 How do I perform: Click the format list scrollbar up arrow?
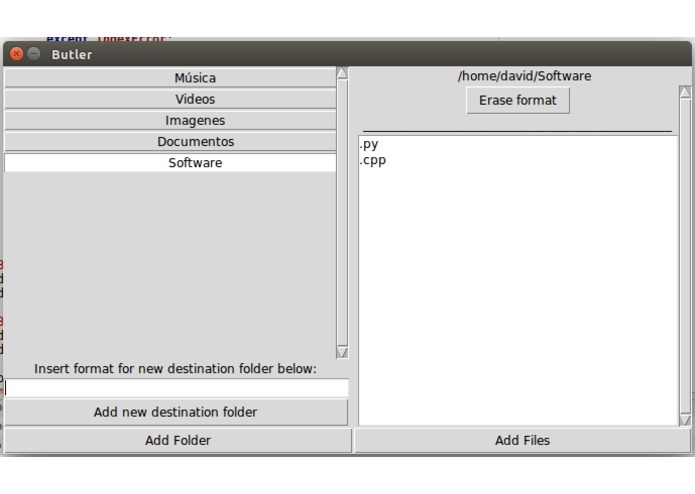[x=685, y=92]
